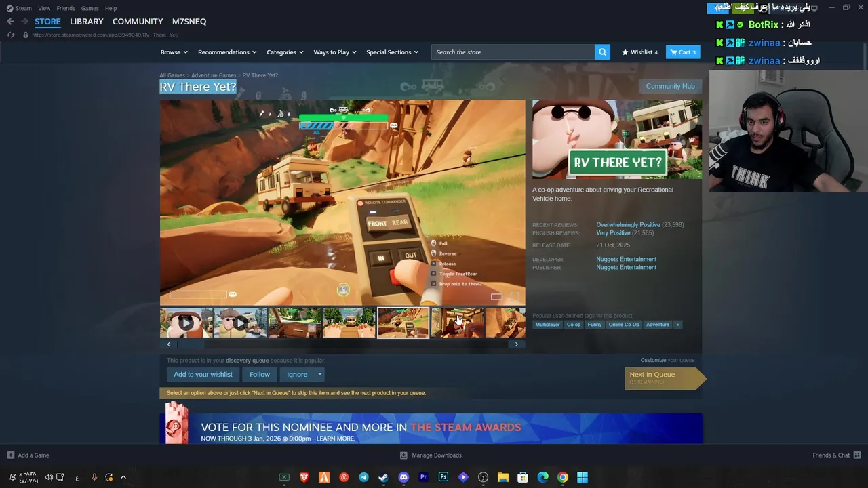Click the Windows Start button
The image size is (868, 488).
pos(582,477)
